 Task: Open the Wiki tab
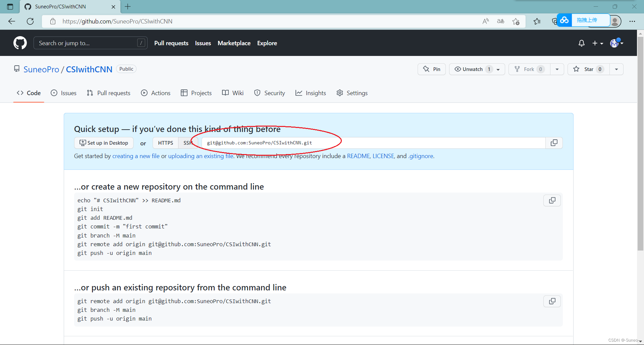point(233,93)
